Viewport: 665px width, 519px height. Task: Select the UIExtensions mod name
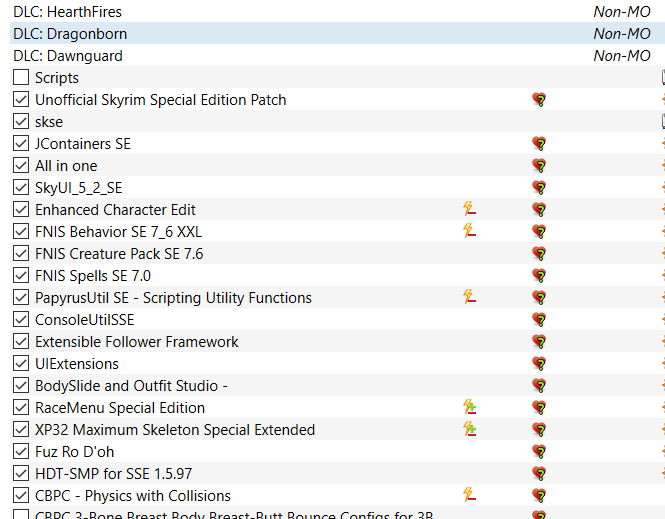click(77, 364)
